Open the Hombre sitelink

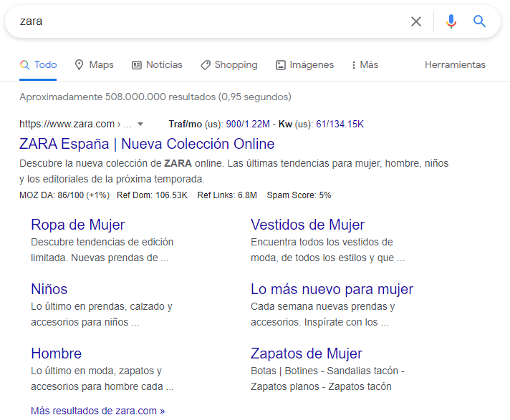coord(57,353)
